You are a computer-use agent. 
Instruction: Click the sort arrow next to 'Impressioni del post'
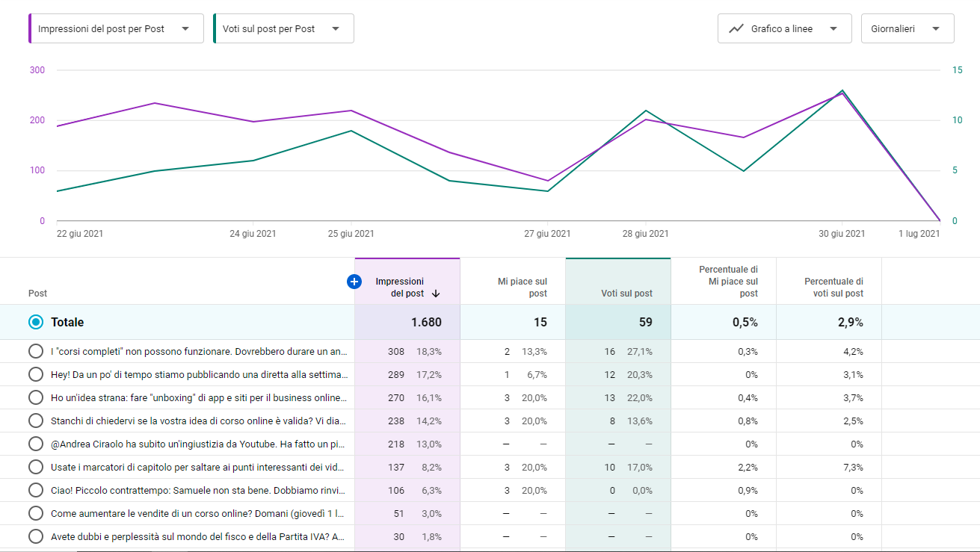[435, 294]
